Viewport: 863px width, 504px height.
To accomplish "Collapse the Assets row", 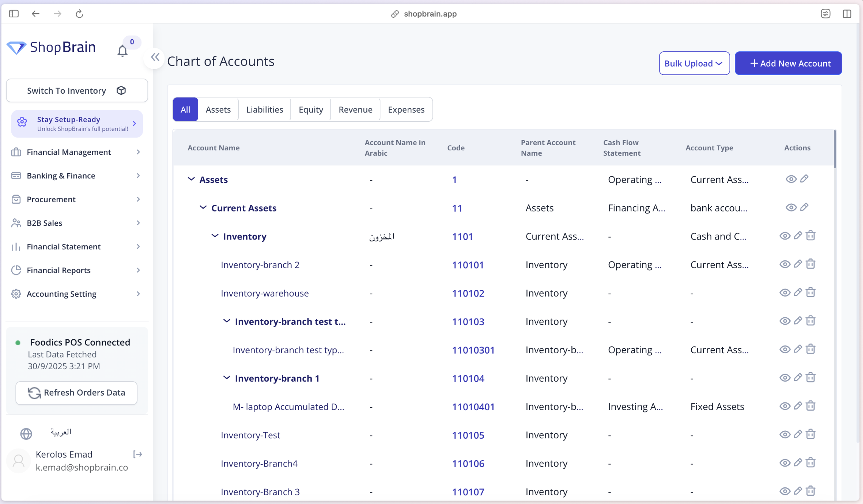I will [191, 179].
